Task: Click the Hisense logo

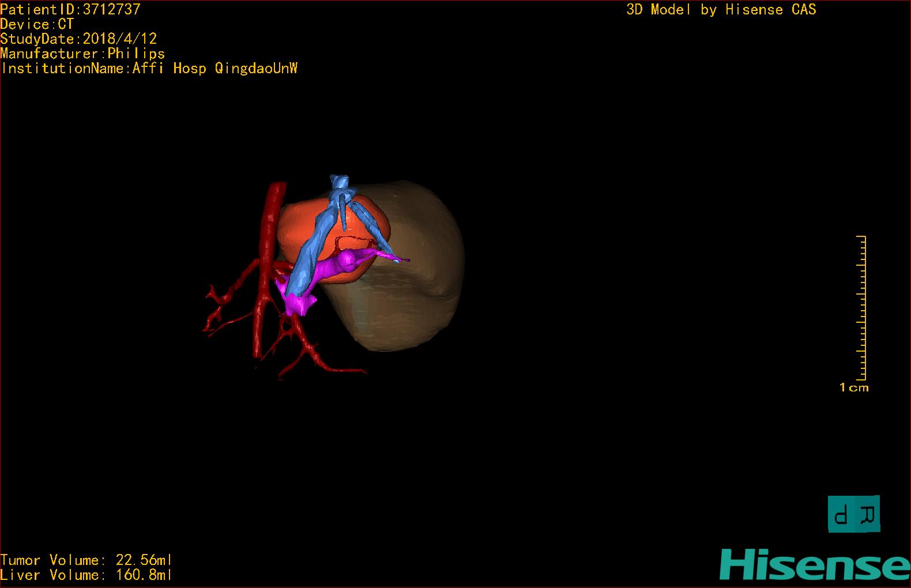Action: 815,566
